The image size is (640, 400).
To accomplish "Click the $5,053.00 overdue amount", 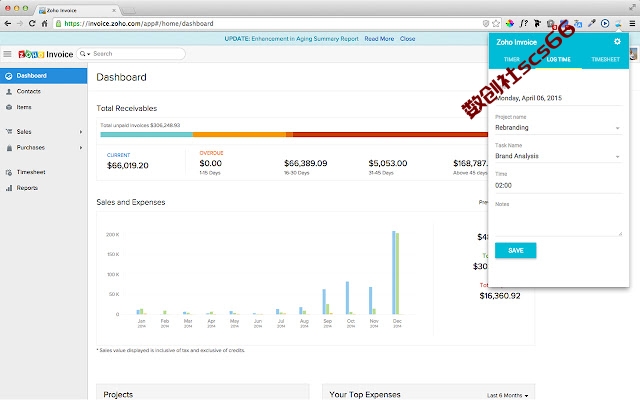I will click(x=388, y=163).
